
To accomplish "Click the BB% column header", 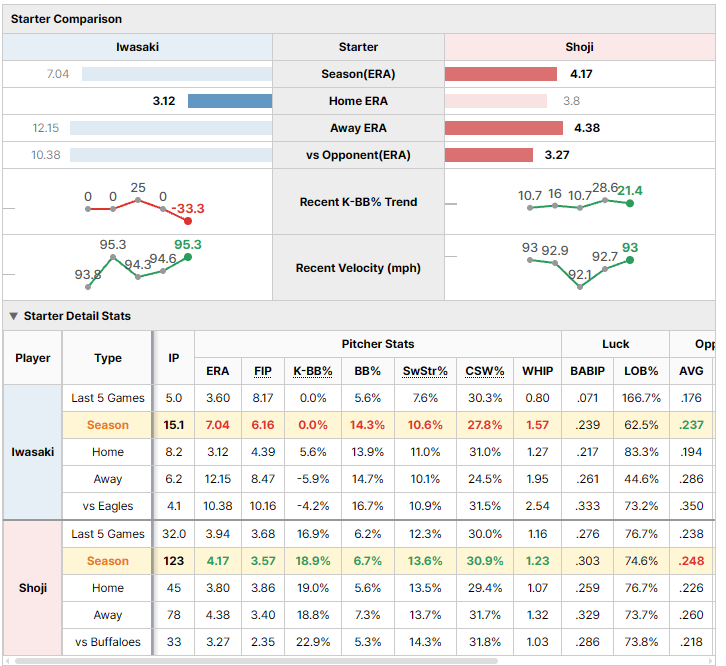I will [368, 371].
